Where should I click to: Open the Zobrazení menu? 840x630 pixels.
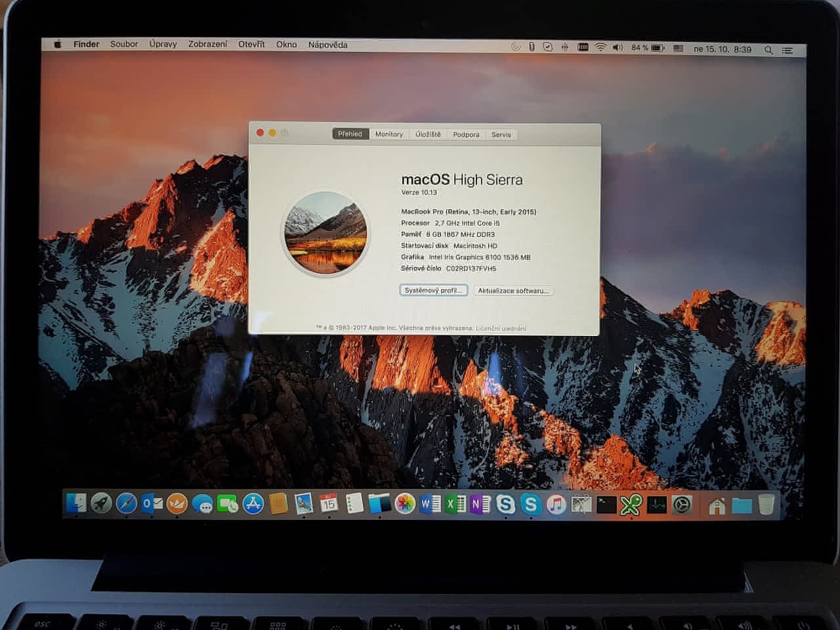tap(207, 44)
